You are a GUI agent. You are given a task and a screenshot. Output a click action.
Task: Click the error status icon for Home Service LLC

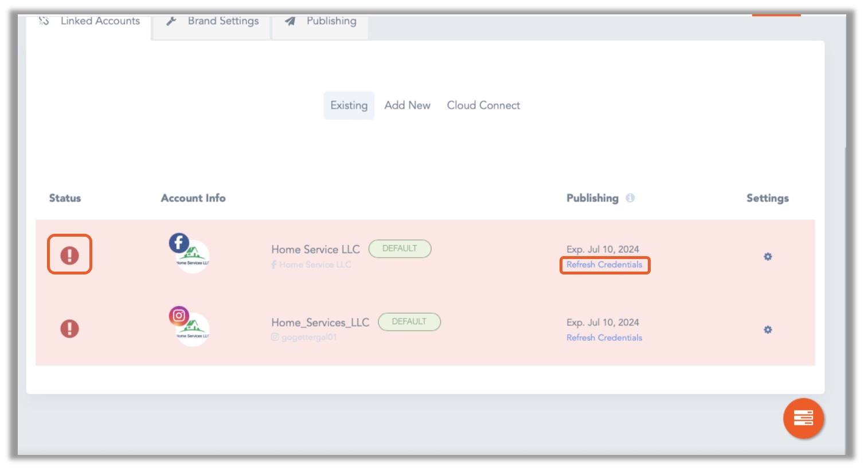click(70, 255)
